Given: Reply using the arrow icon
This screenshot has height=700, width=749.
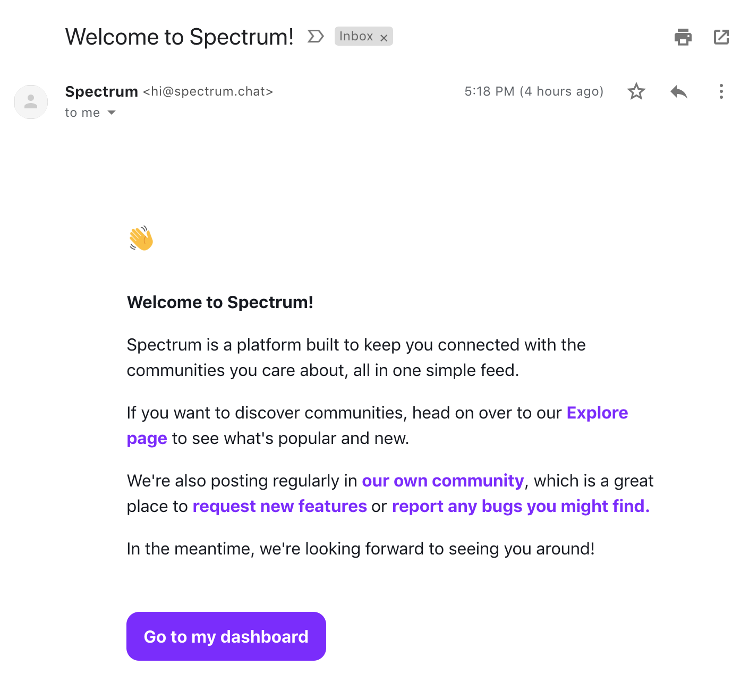Looking at the screenshot, I should [678, 91].
